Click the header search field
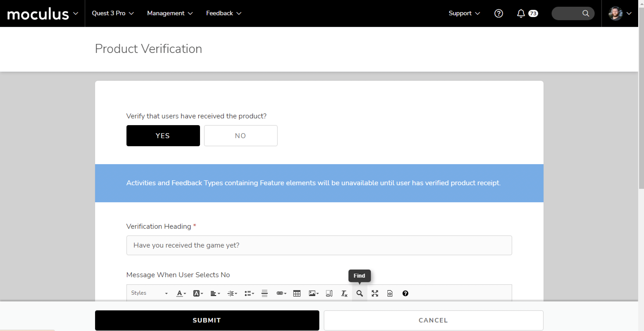The height and width of the screenshot is (331, 644). (x=573, y=13)
